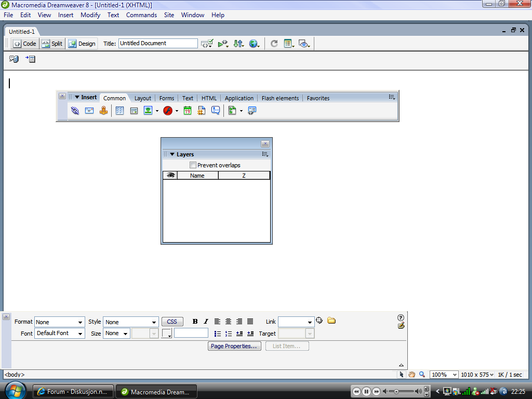The width and height of the screenshot is (532, 399).
Task: Insert a Div Tag
Action: coord(134,111)
